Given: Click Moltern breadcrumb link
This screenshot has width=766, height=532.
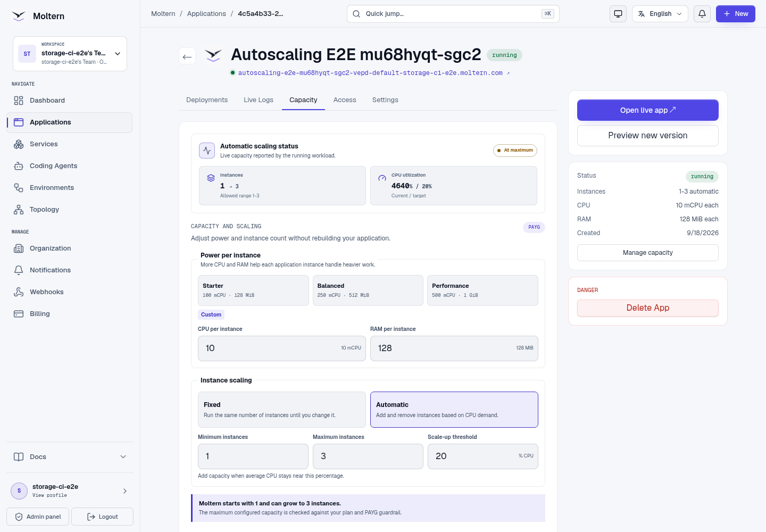Looking at the screenshot, I should [163, 14].
